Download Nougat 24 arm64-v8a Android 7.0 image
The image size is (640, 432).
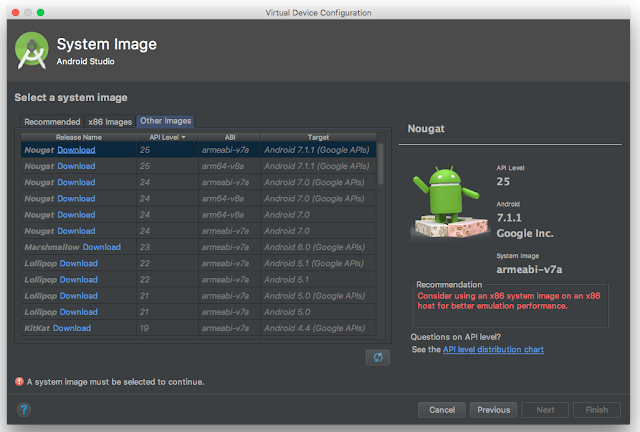tap(76, 215)
